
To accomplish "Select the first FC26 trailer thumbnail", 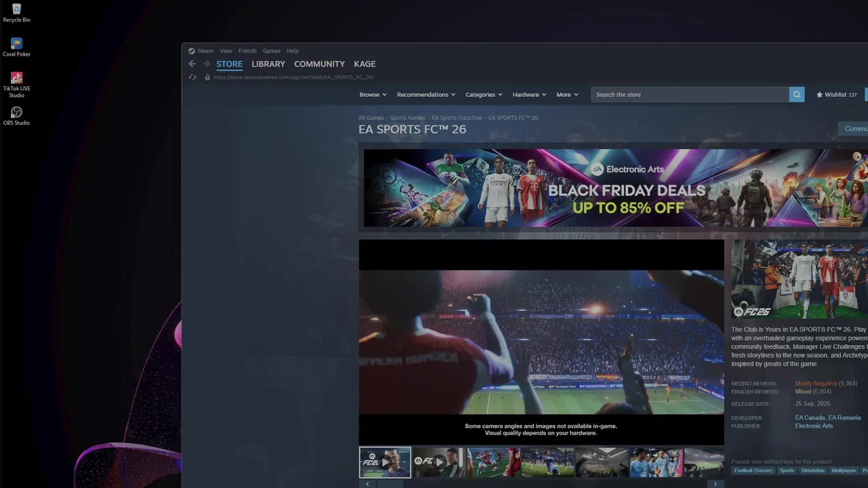I will [384, 462].
